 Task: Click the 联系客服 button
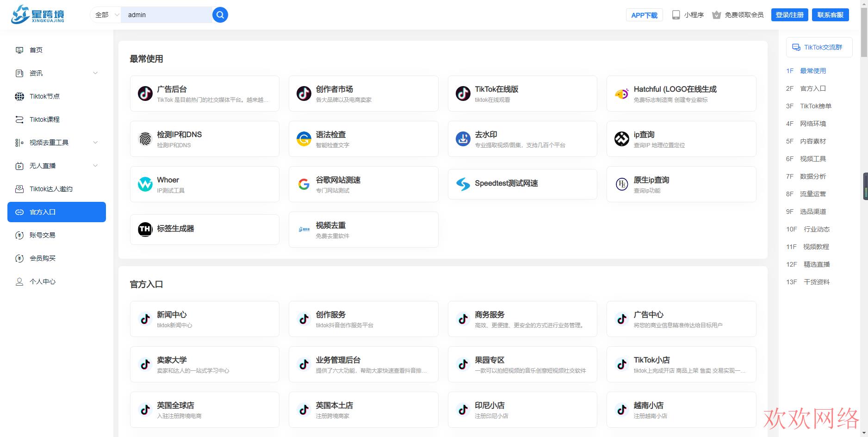pos(830,15)
